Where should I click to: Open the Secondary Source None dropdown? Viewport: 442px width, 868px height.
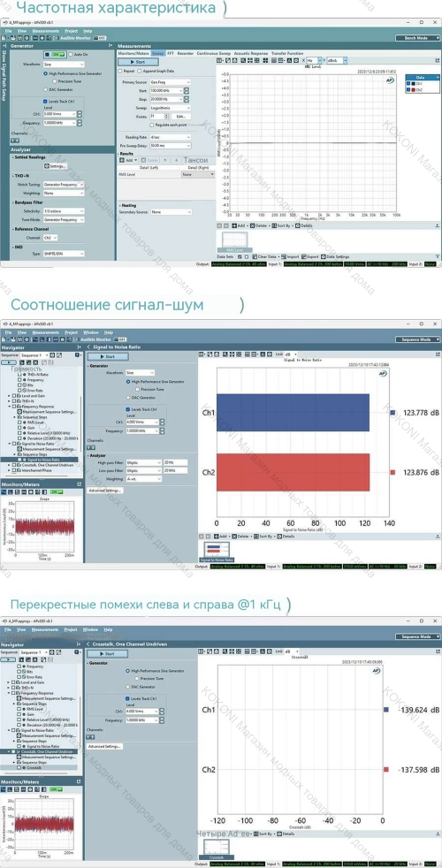click(x=171, y=211)
